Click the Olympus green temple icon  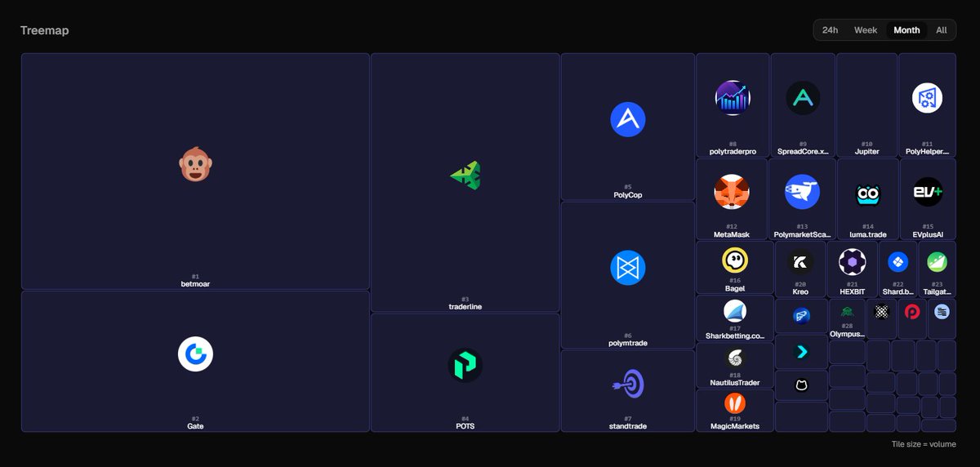point(847,311)
